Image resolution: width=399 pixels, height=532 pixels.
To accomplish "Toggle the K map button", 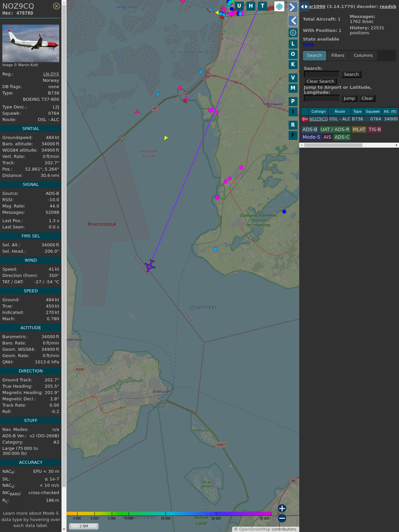I will point(293,65).
